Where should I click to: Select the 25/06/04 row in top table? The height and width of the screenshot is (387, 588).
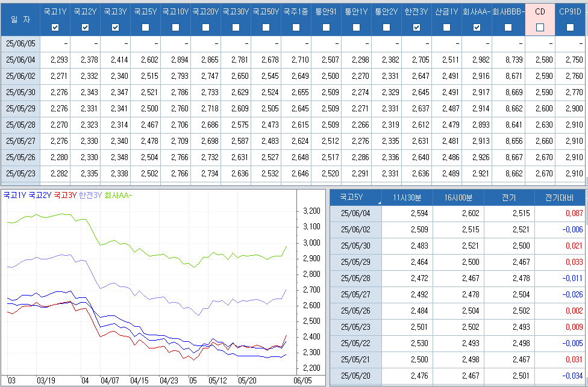coord(20,59)
